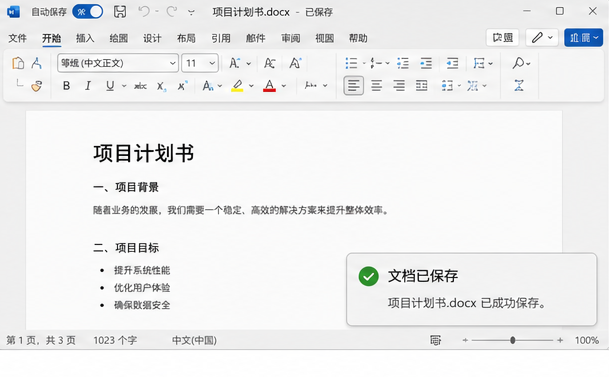Viewport: 609px width, 377px height.
Task: Click the format painter brush icon
Action: tap(37, 86)
